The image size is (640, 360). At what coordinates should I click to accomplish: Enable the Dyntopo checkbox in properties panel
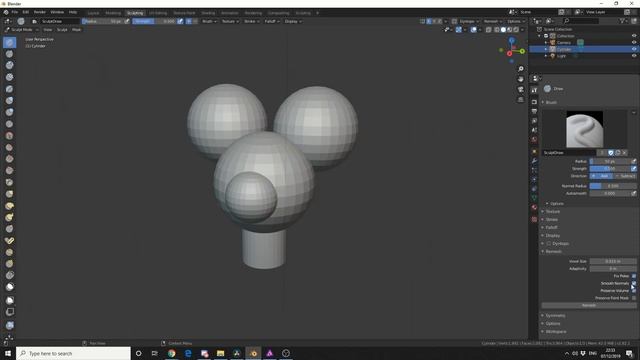click(549, 244)
